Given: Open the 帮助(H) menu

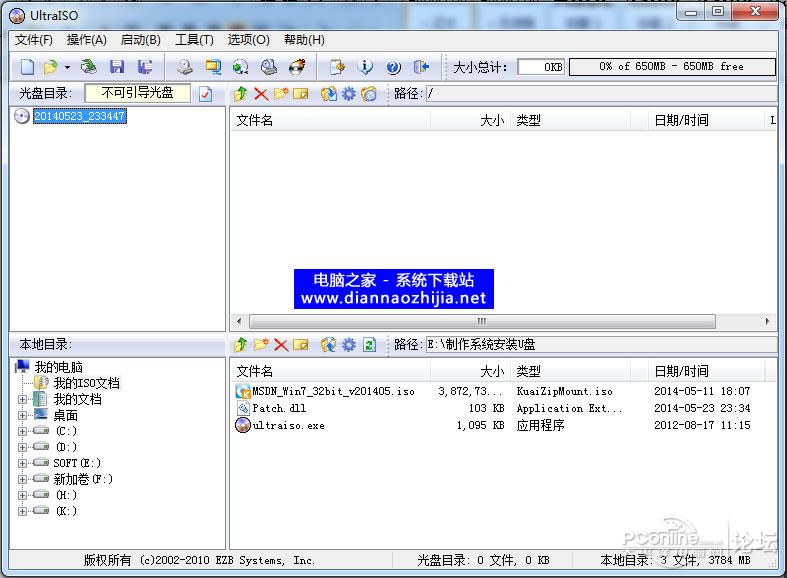Looking at the screenshot, I should coord(304,40).
